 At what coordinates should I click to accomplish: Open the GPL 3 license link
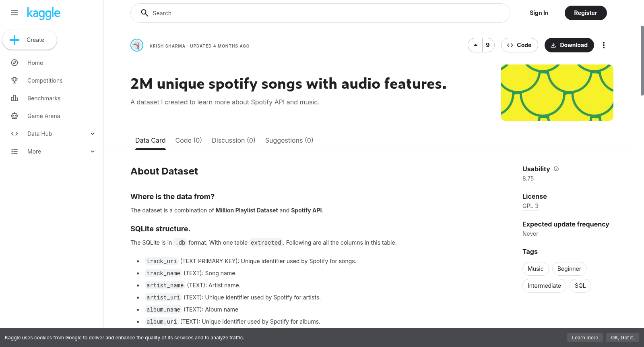click(530, 206)
